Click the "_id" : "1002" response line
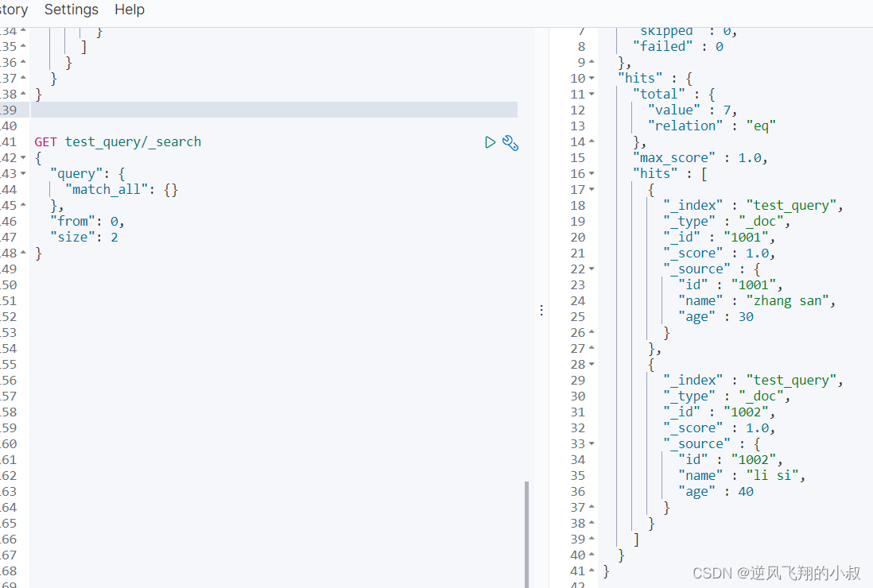This screenshot has width=873, height=588. click(719, 412)
